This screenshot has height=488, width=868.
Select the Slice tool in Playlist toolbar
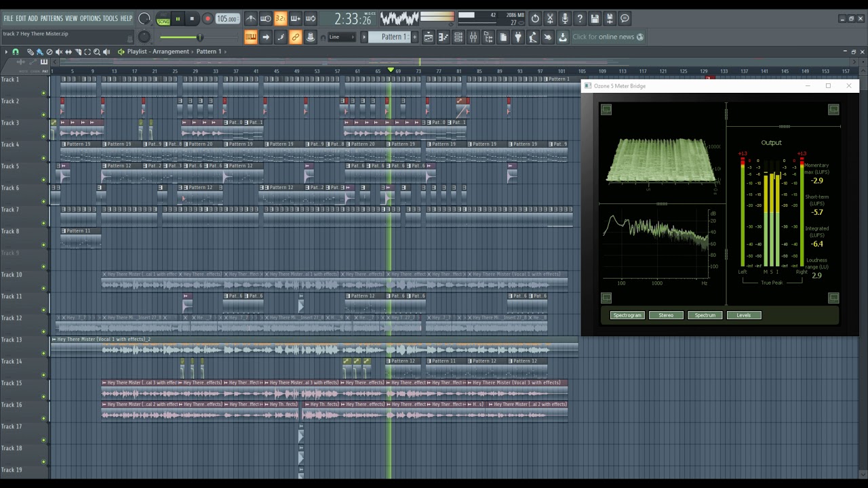click(x=77, y=52)
